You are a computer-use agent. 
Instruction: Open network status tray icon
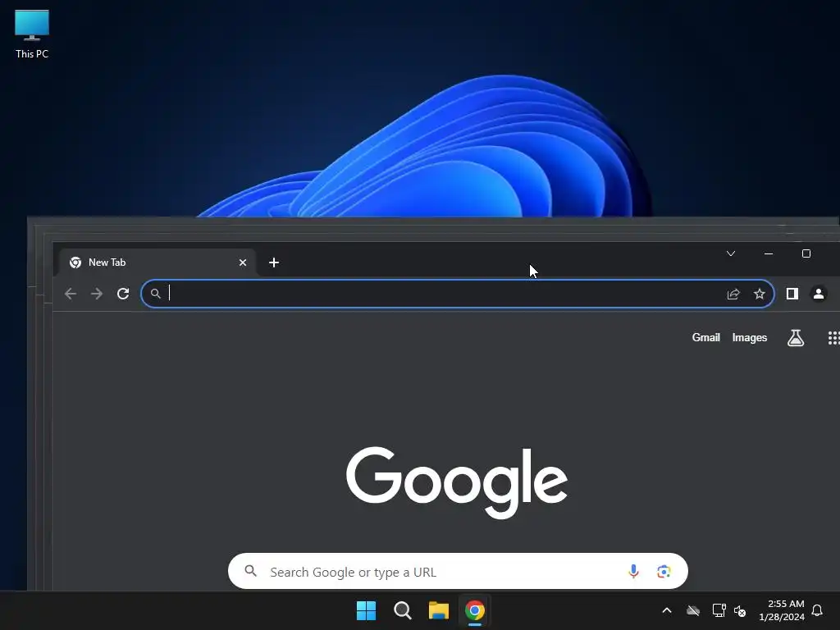719,610
